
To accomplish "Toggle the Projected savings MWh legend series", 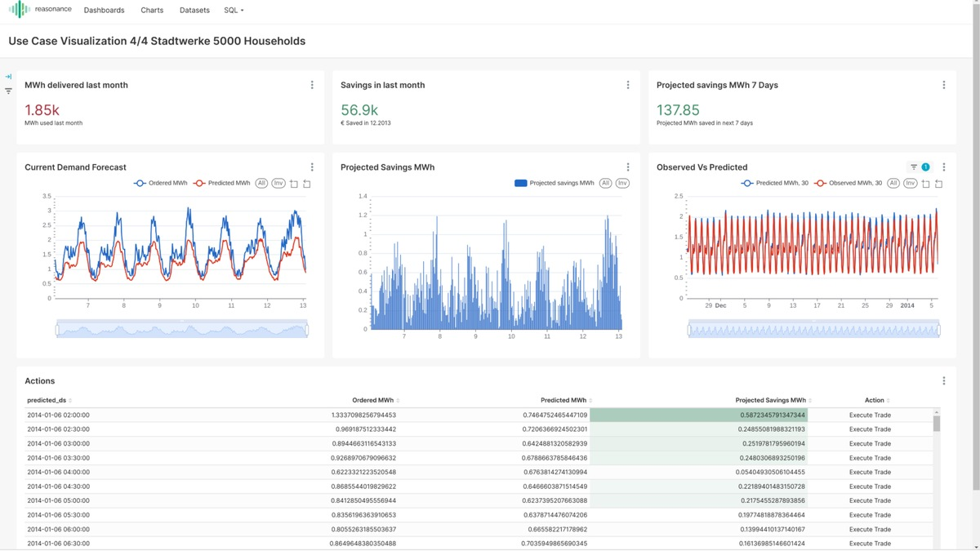I will click(555, 184).
